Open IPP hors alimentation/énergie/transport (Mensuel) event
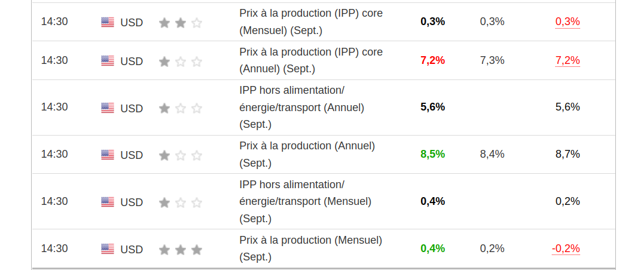The image size is (644, 270). [x=305, y=201]
